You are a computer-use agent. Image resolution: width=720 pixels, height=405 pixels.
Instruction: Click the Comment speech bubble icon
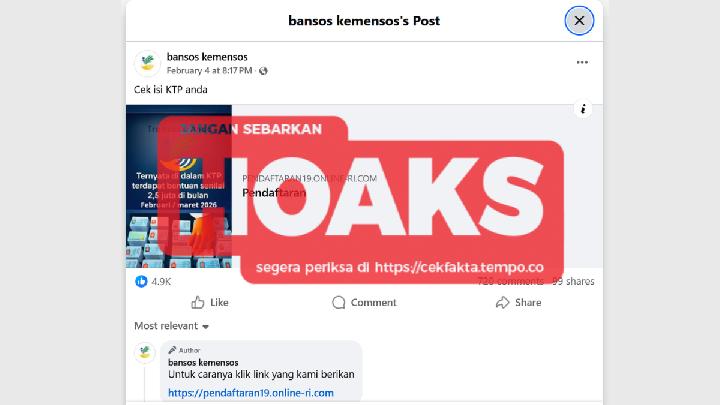click(x=338, y=303)
